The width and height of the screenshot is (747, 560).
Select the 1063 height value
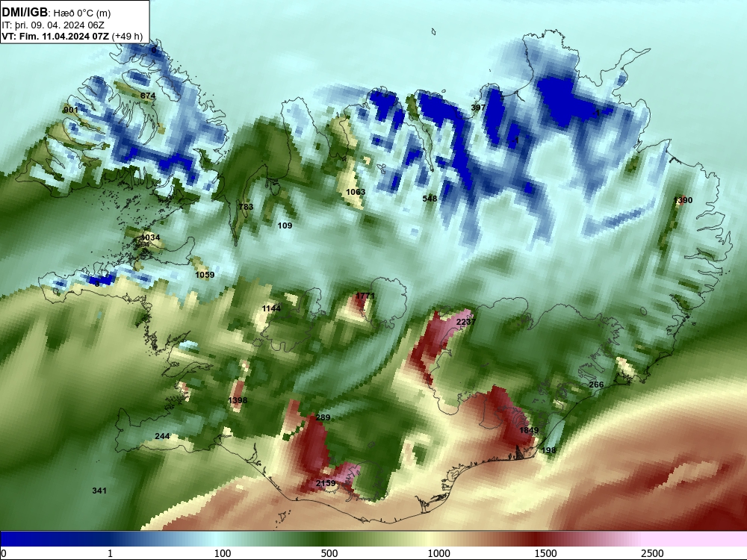pos(356,192)
